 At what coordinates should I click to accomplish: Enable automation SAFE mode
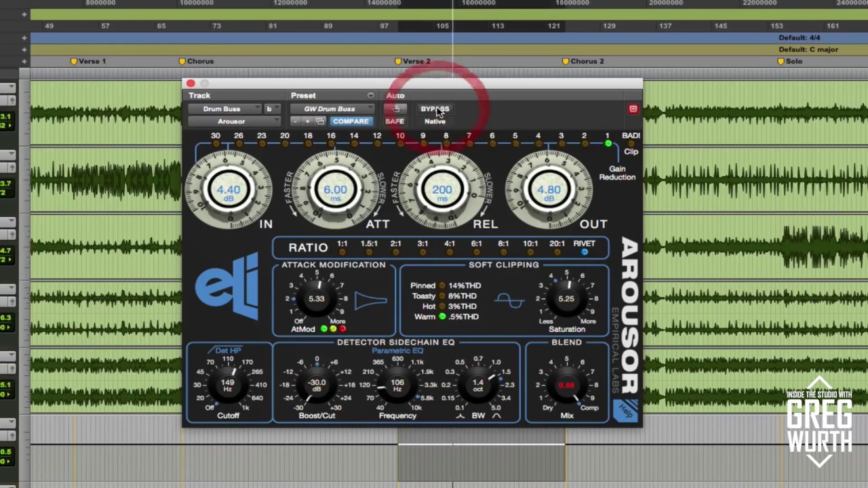395,121
